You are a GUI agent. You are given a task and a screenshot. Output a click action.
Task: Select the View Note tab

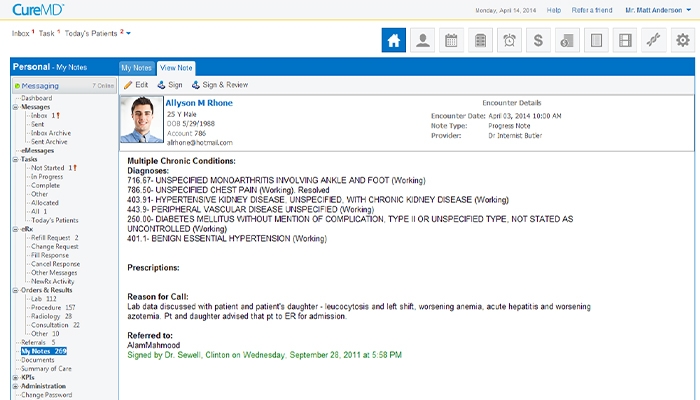click(x=176, y=67)
